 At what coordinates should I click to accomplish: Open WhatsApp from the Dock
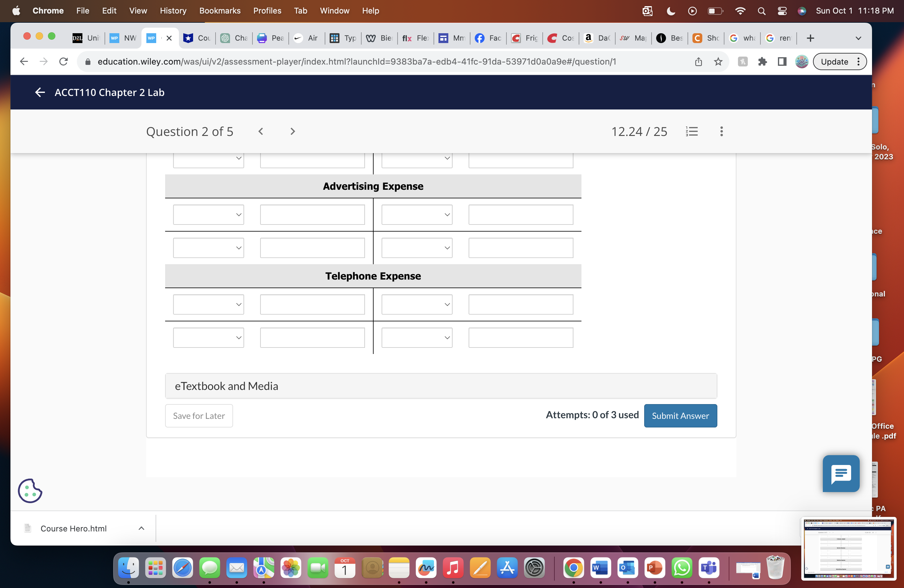point(682,568)
